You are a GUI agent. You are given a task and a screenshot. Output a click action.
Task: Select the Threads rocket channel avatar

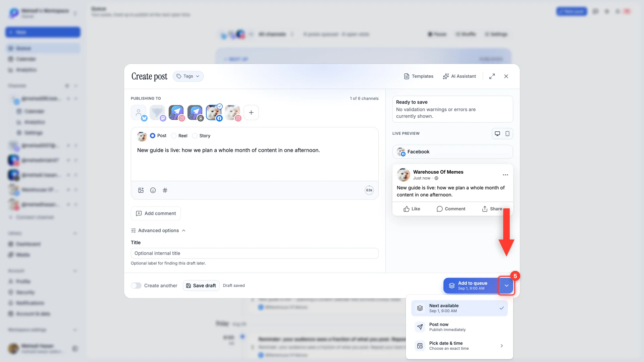pos(195,113)
